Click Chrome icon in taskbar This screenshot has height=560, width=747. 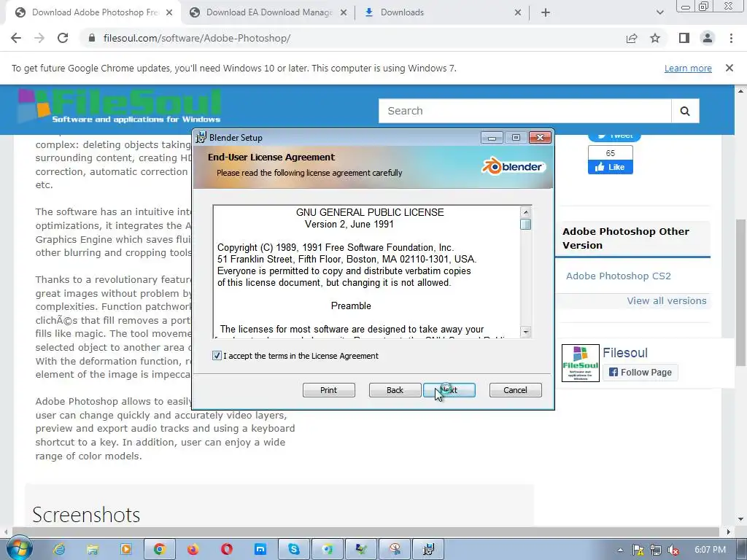click(159, 550)
